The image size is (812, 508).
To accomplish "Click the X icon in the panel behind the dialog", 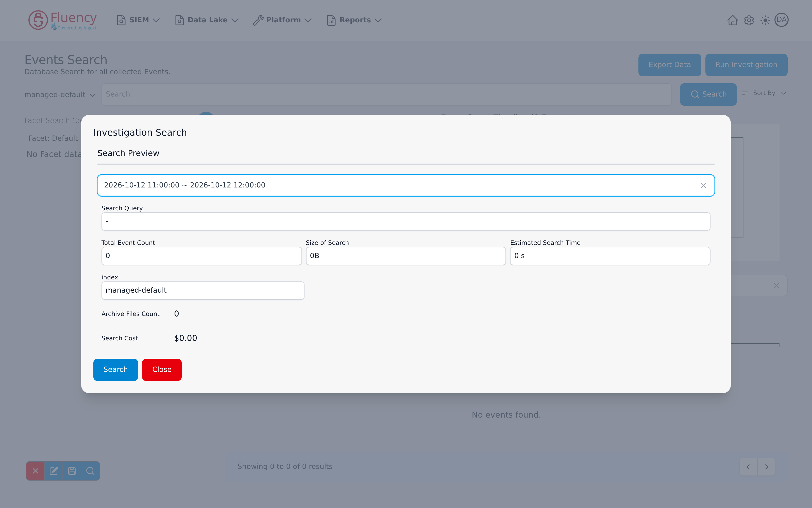I will click(776, 285).
